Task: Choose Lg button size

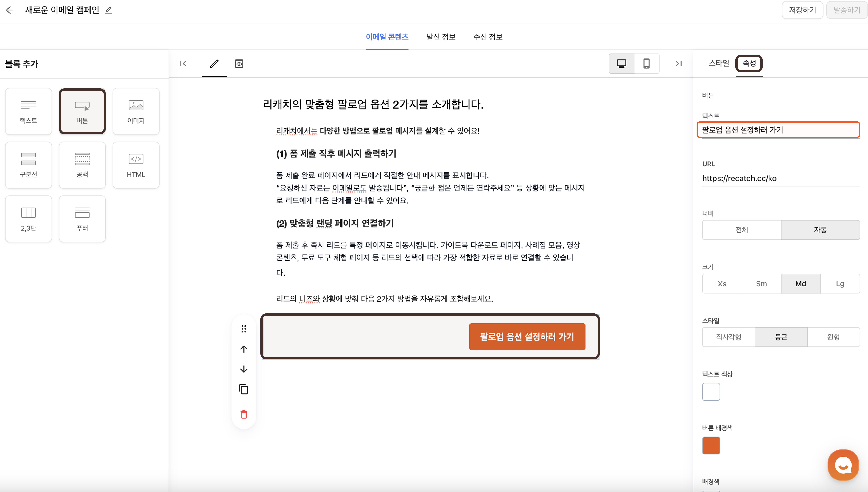Action: tap(840, 284)
